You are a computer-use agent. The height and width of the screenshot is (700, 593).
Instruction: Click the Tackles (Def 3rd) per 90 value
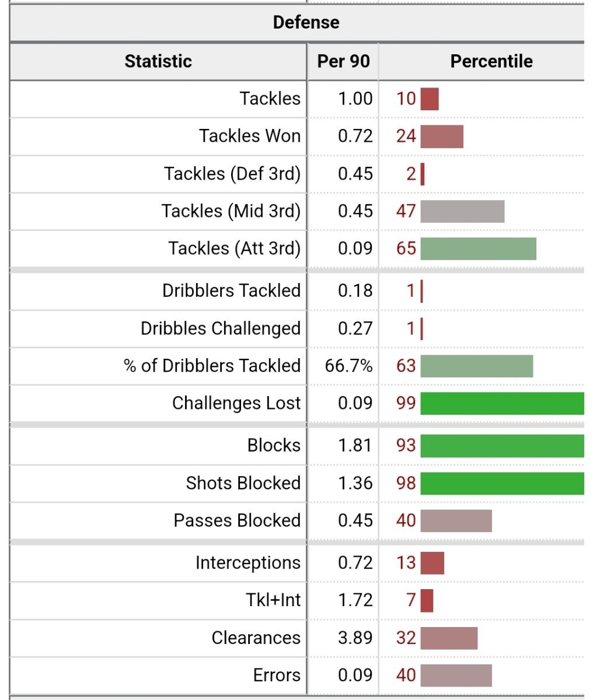[x=355, y=174]
